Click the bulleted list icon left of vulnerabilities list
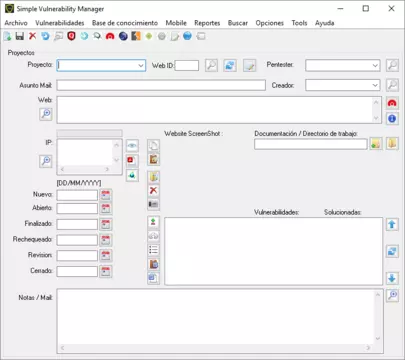 (x=153, y=250)
